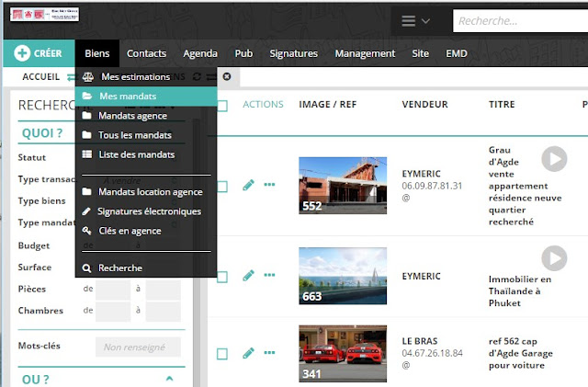The image size is (588, 387).
Task: Tick the checkbox for listing 341
Action: [x=222, y=354]
